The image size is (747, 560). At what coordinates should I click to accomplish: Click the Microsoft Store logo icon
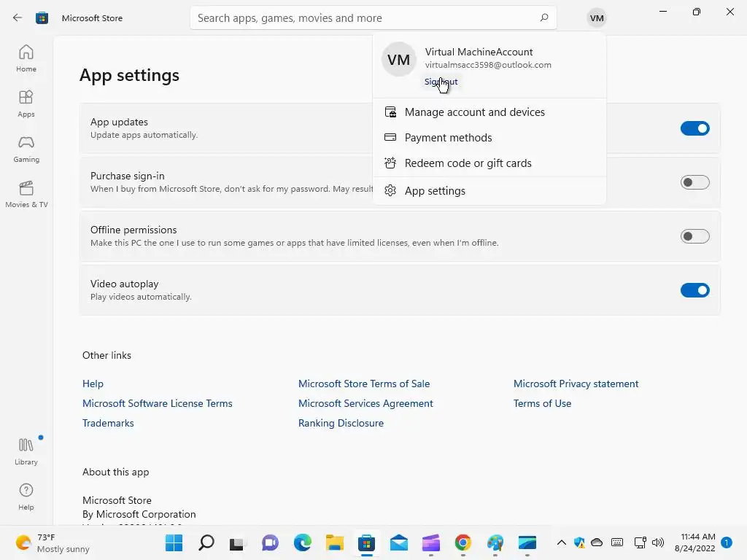pos(42,18)
